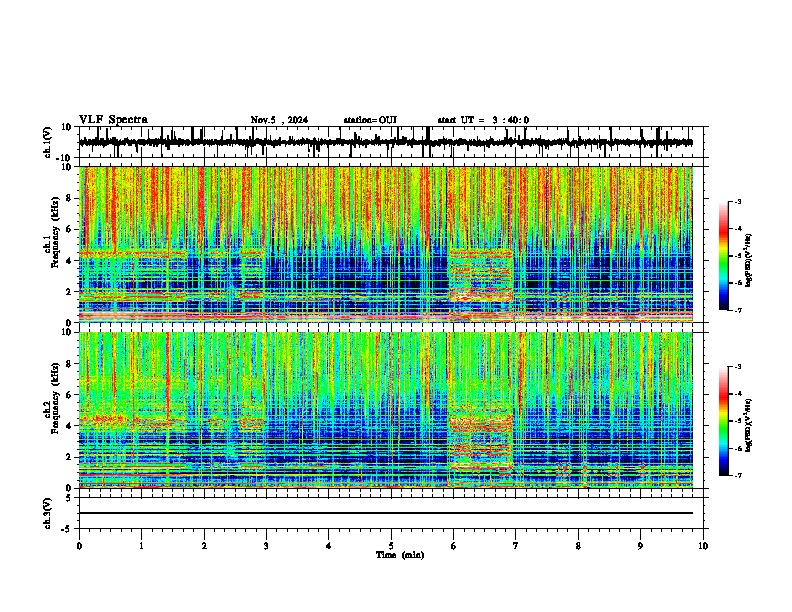Click the ch.1 color scale bar
Image resolution: width=792 pixels, height=612 pixels.
coord(723,256)
